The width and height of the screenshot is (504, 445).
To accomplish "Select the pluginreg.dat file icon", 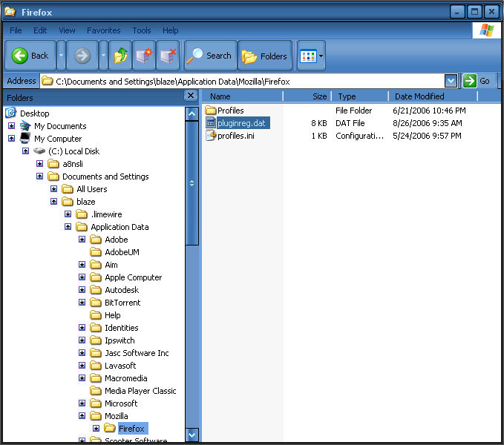I will [211, 123].
